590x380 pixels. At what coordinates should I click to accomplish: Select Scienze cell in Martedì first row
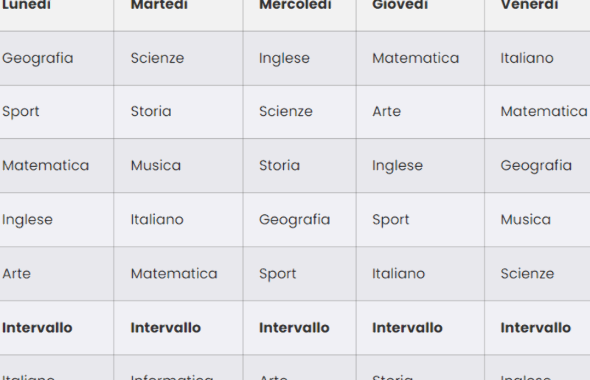[178, 58]
